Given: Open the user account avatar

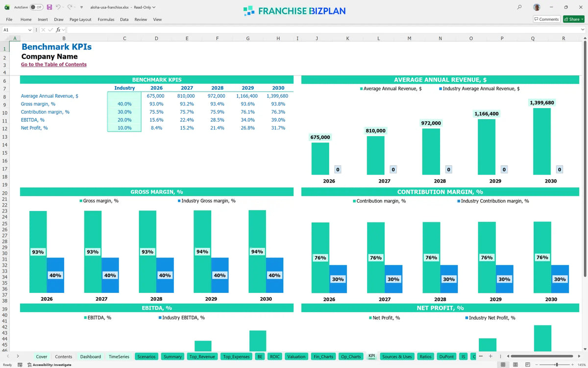Looking at the screenshot, I should (537, 7).
